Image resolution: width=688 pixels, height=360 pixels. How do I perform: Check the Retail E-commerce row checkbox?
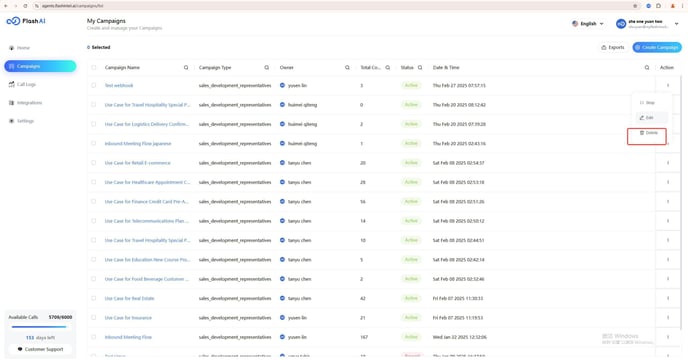coord(93,163)
